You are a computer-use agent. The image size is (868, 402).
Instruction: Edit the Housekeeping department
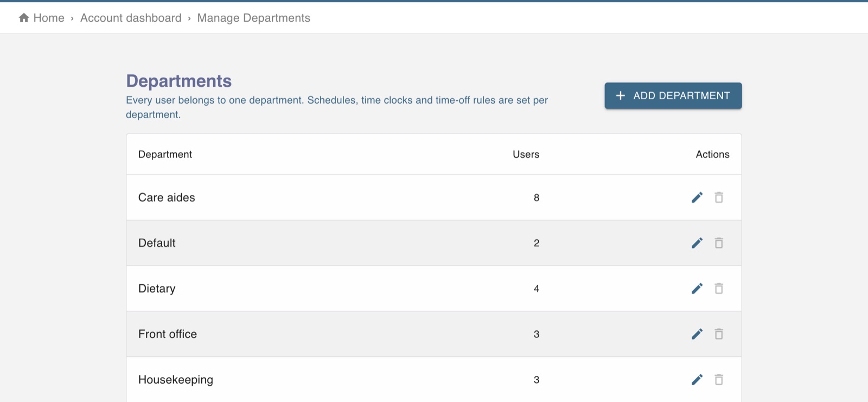(697, 380)
